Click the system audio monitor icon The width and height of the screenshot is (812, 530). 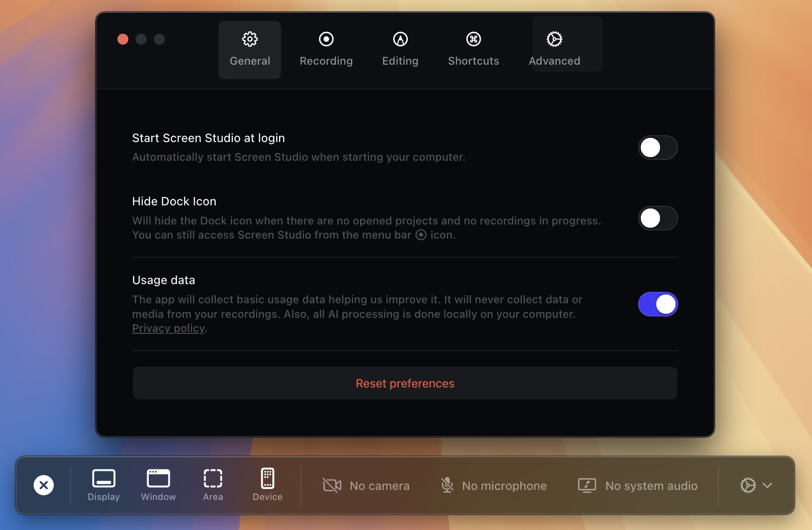tap(587, 485)
